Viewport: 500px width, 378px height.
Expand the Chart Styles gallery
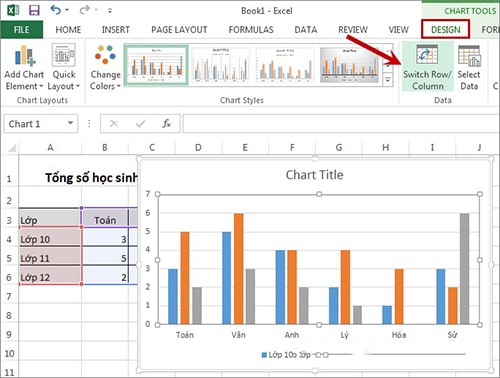(x=388, y=80)
